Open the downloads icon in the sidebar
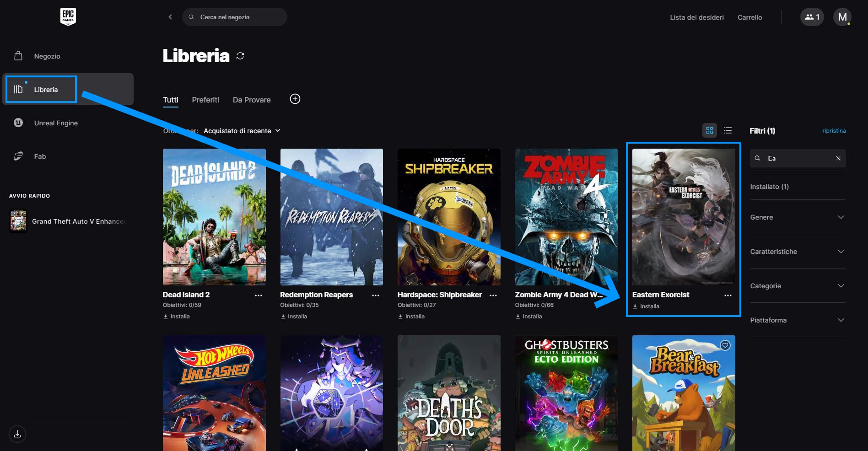This screenshot has width=868, height=451. point(17,434)
